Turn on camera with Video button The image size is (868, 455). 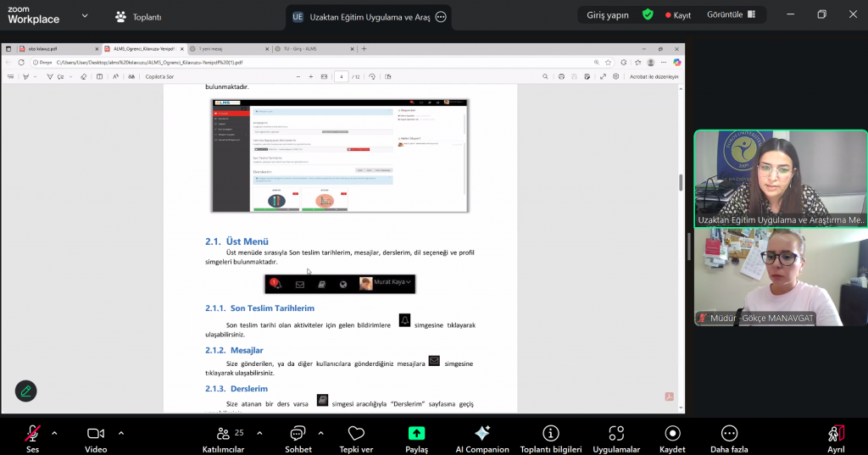click(x=96, y=437)
